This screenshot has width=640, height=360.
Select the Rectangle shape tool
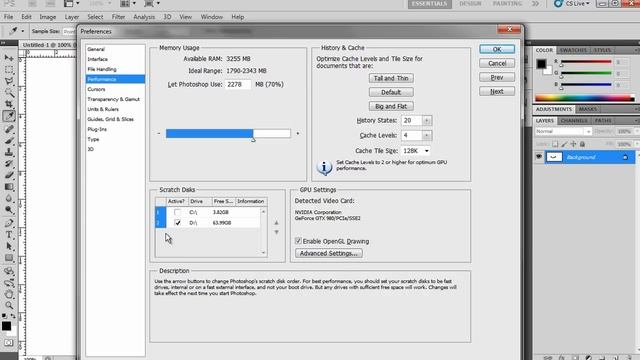[x=9, y=258]
